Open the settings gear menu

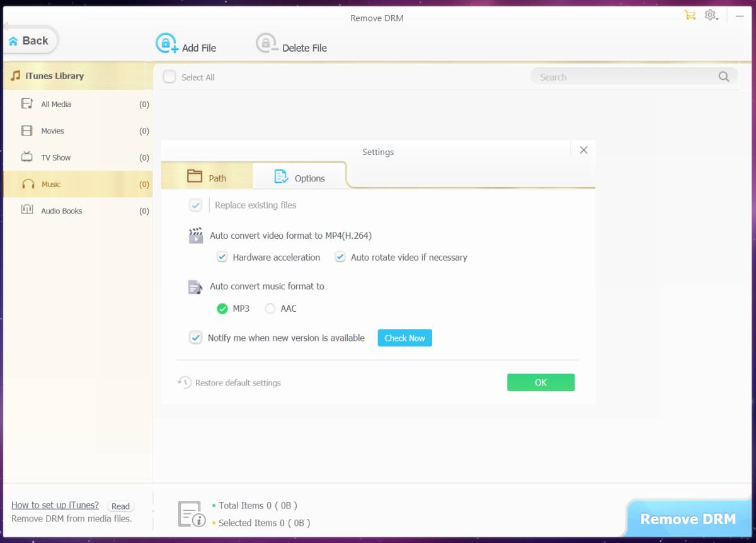[x=711, y=15]
